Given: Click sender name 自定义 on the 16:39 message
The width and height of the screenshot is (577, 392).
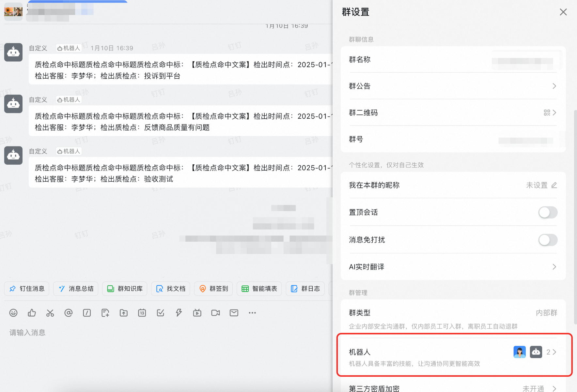Looking at the screenshot, I should 38,48.
